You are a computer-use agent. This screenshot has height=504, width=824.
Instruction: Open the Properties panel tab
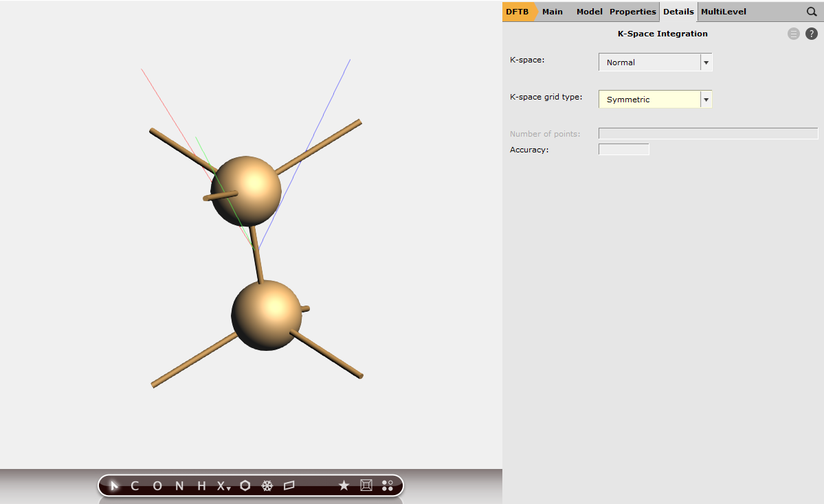632,12
